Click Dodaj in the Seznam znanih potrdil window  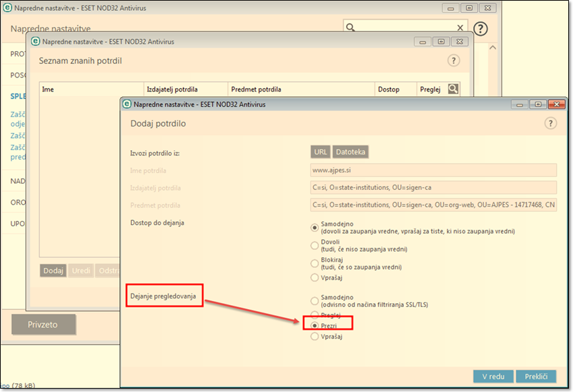point(53,271)
